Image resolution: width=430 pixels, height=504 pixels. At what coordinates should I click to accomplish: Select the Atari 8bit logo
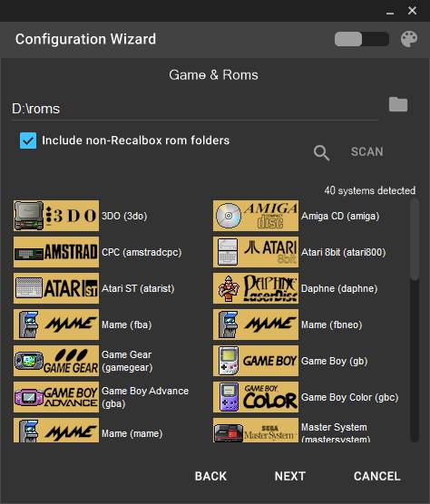pos(256,252)
